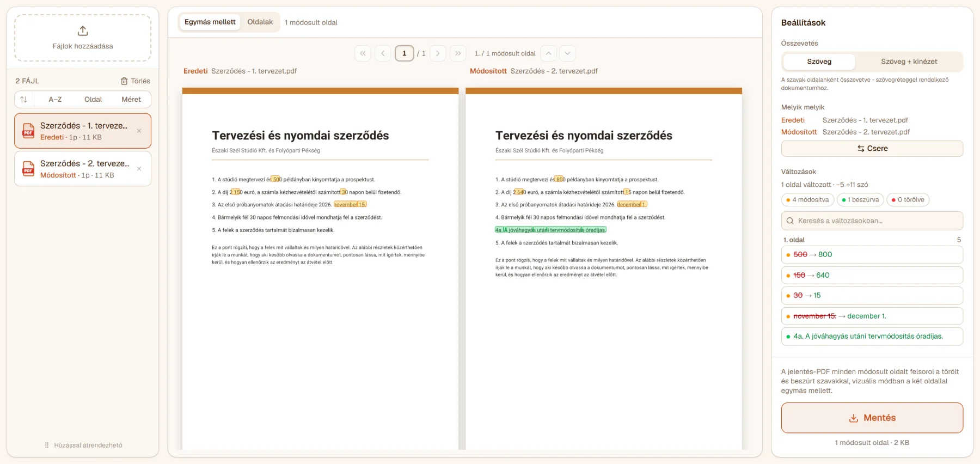Click the PDF icon of the Módosított file

tap(28, 169)
